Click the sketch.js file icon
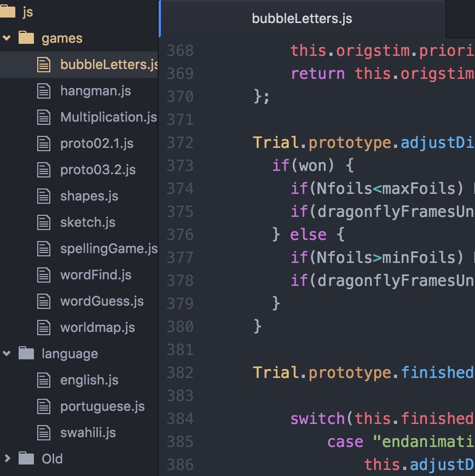 44,222
